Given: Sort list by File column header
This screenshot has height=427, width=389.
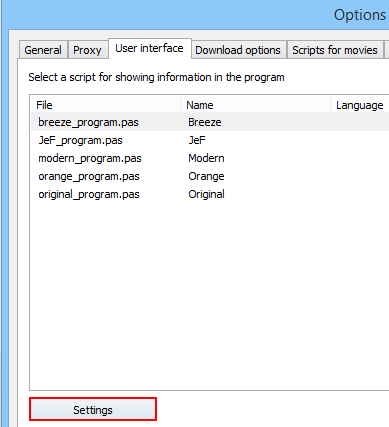Looking at the screenshot, I should point(105,105).
